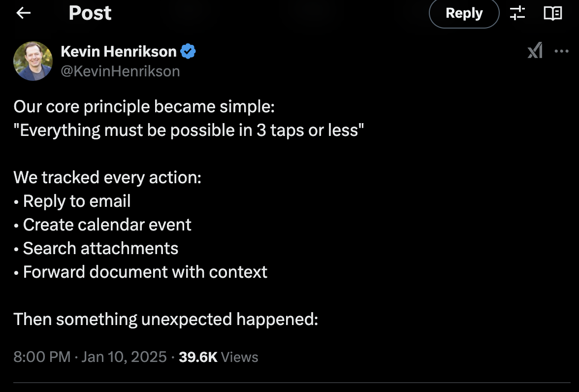Click the 39.6K Views count

click(x=218, y=357)
